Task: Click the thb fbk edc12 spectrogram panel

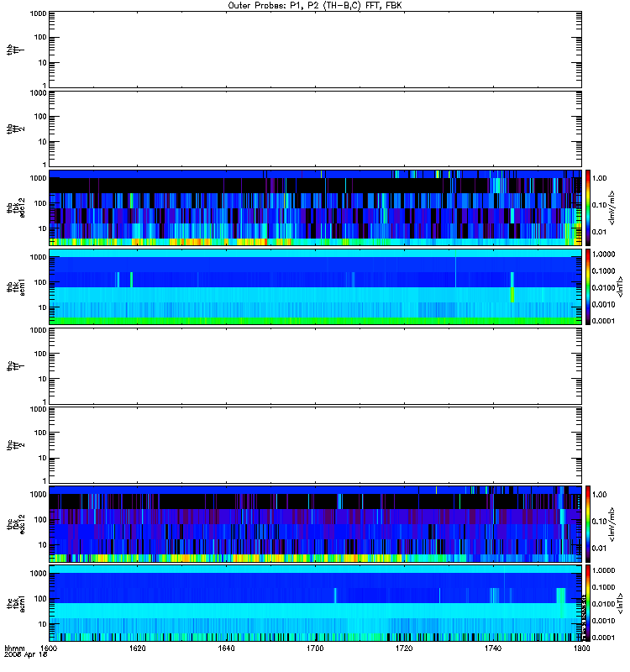Action: (x=315, y=207)
